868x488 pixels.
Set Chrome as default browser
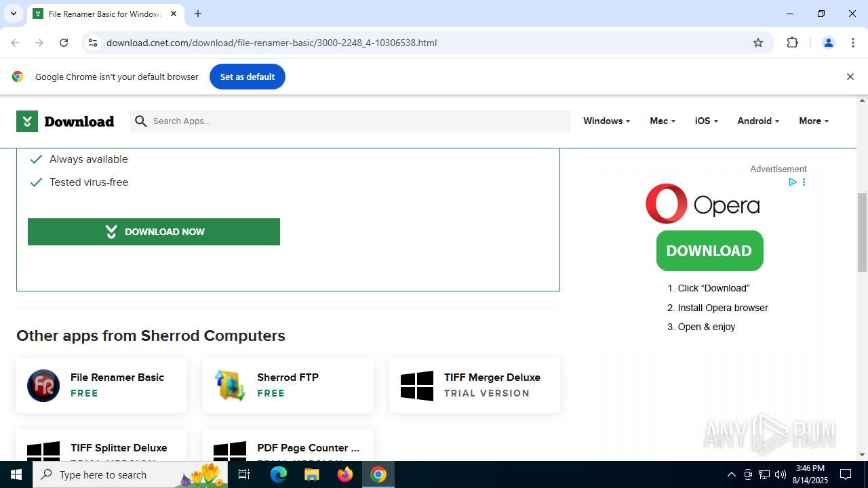point(247,77)
